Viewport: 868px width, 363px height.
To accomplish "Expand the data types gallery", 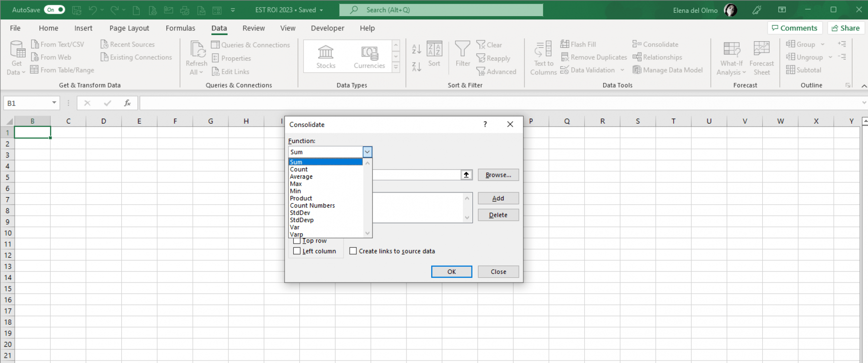I will [396, 68].
